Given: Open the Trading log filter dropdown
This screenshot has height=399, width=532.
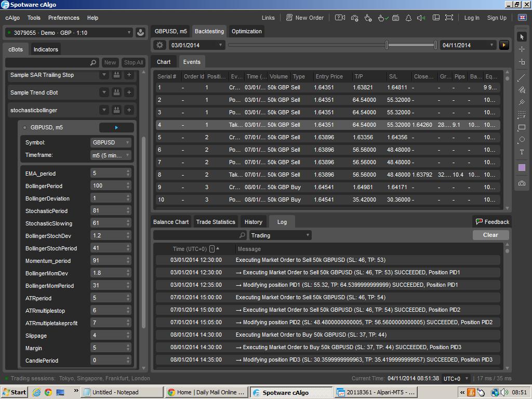Looking at the screenshot, I should pos(280,235).
